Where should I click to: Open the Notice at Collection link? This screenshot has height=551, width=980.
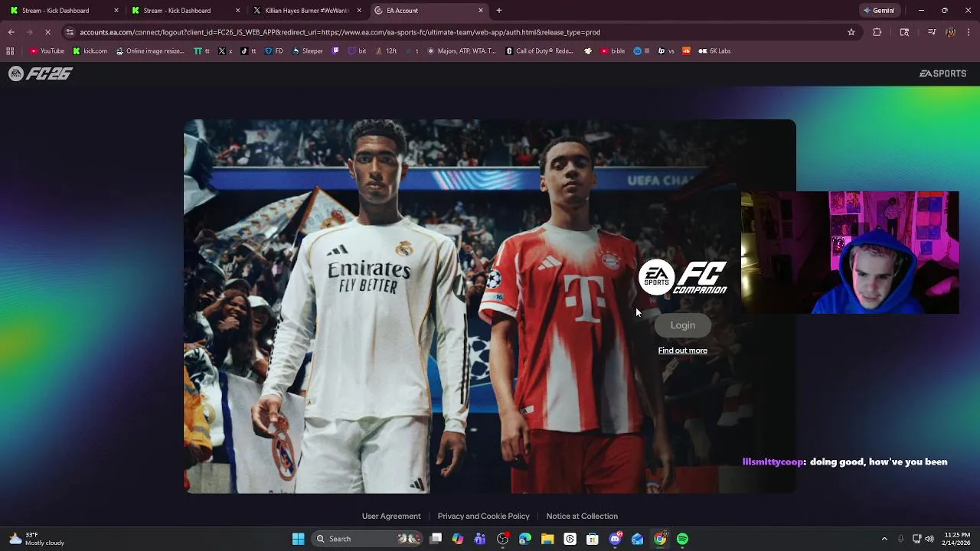582,516
